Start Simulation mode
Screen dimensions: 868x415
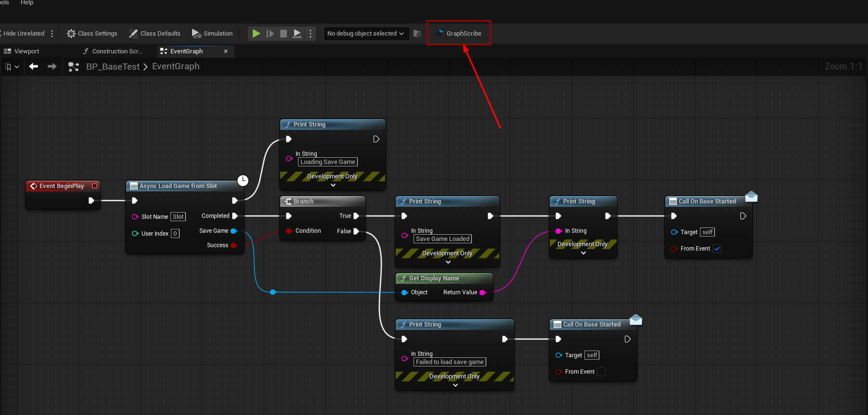212,33
